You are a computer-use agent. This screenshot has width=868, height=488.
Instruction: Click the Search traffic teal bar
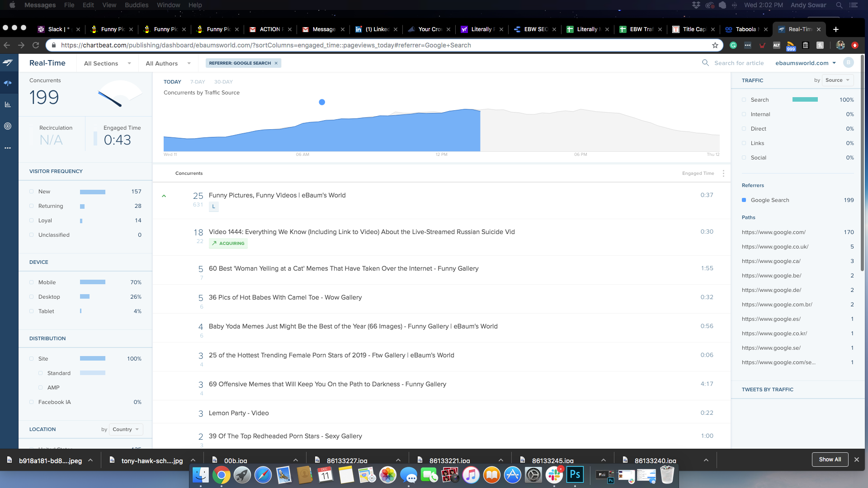[805, 99]
